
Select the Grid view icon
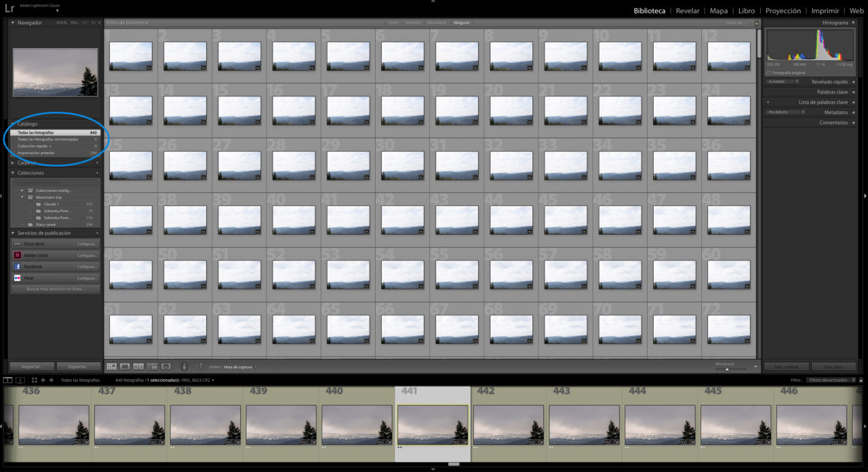[111, 366]
